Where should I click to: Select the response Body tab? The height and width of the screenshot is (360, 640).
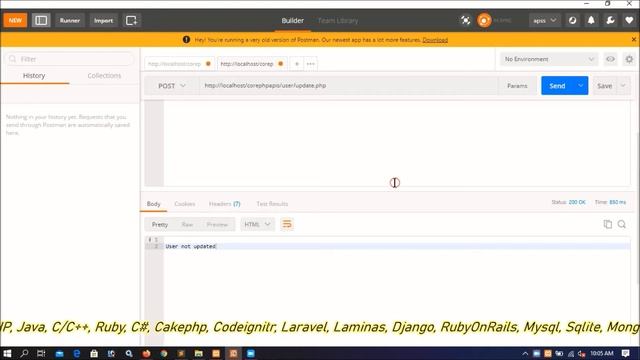pos(153,204)
